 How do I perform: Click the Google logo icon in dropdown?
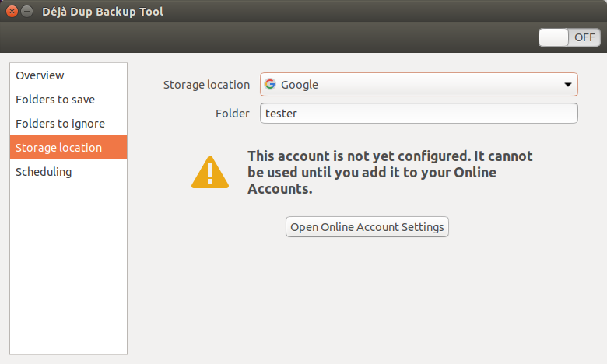click(x=270, y=84)
